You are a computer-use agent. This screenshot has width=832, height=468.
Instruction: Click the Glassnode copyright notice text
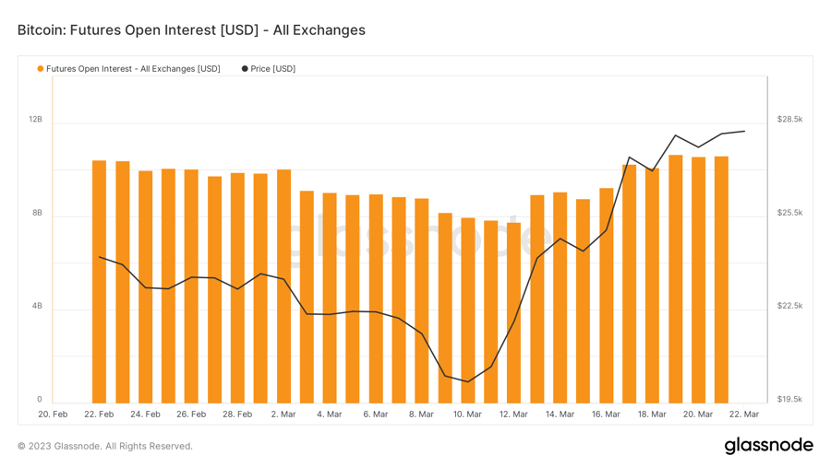pyautogui.click(x=105, y=446)
